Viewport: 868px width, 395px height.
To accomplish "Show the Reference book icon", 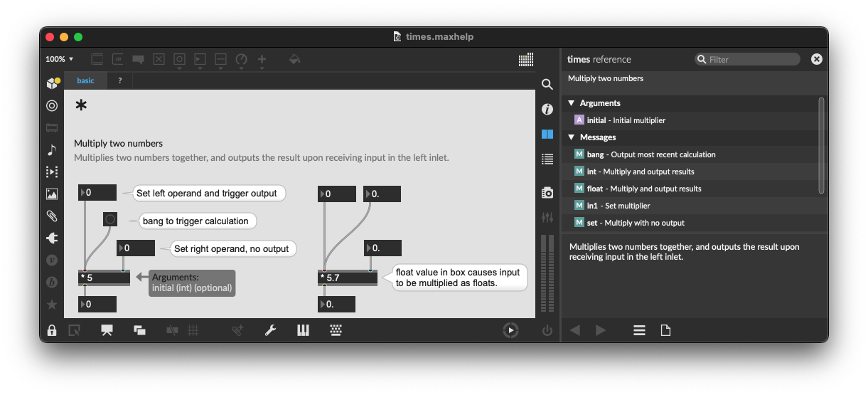I will coord(547,134).
